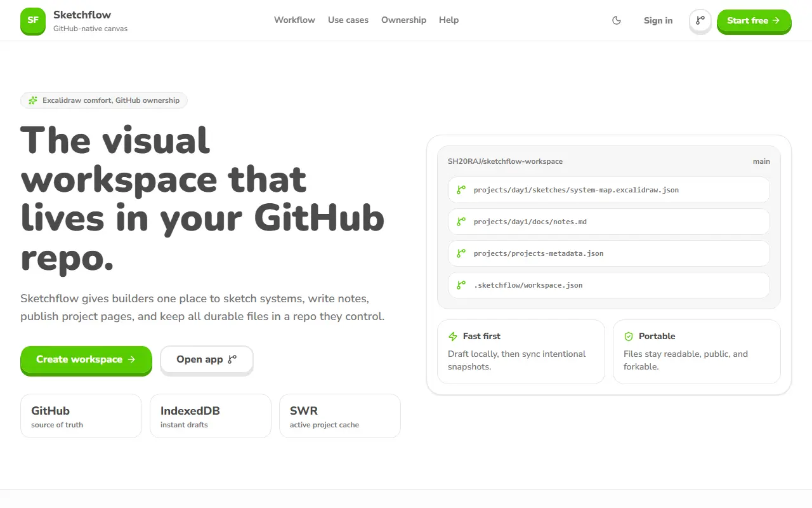Viewport: 812px width, 508px height.
Task: Click the GitHub source of truth card
Action: 81,416
